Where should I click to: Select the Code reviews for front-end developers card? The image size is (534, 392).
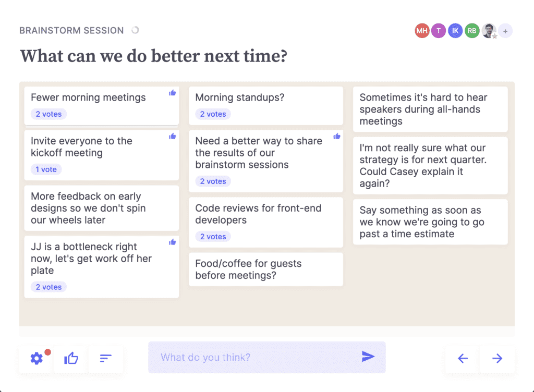coord(266,222)
